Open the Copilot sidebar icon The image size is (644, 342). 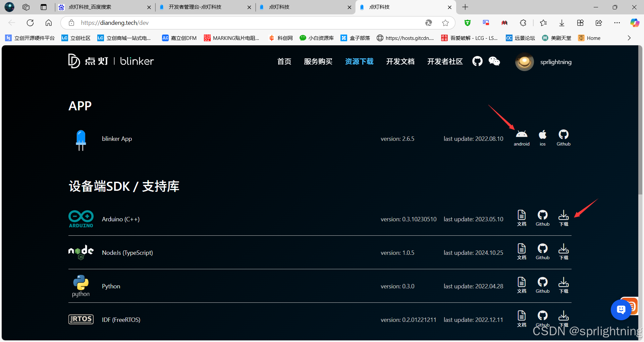(634, 23)
